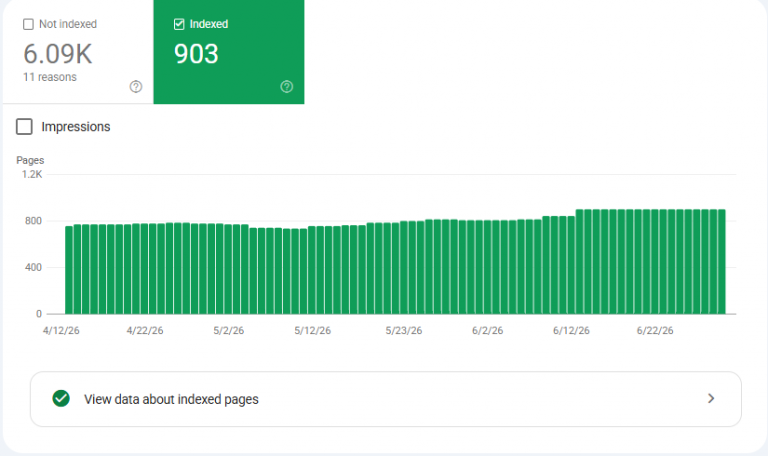768x456 pixels.
Task: Click green checkmark icon beside View data
Action: point(61,399)
